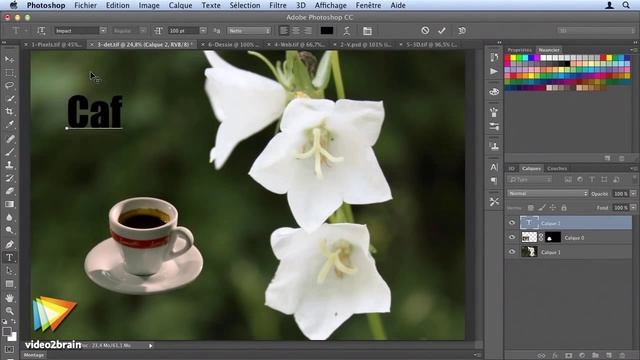
Task: Open the Nette anti-aliasing dropdown
Action: (x=249, y=31)
